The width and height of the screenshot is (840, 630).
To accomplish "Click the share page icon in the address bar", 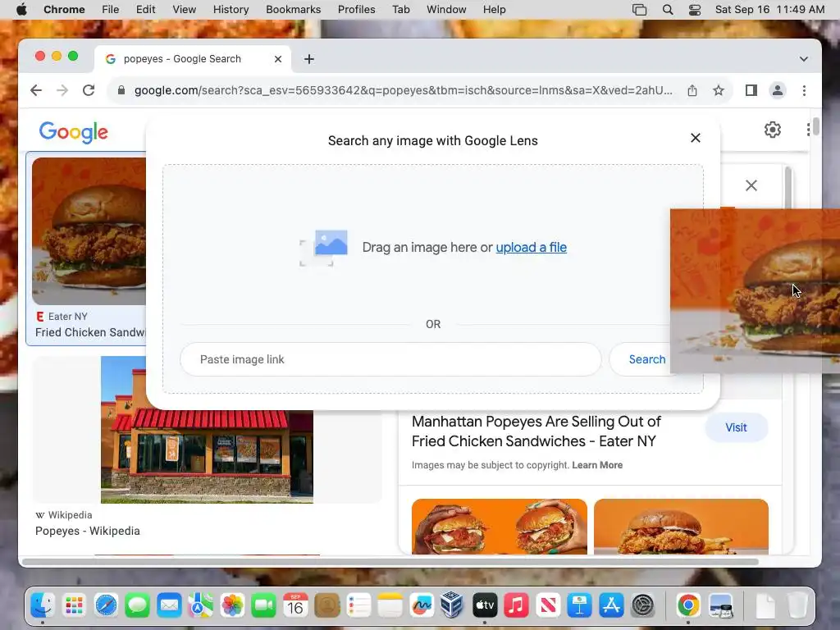I will click(x=692, y=90).
